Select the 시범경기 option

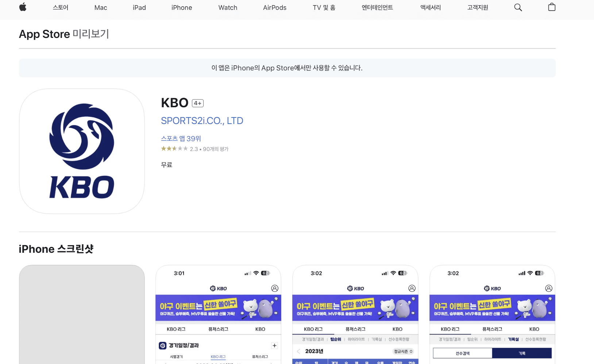coord(176,357)
